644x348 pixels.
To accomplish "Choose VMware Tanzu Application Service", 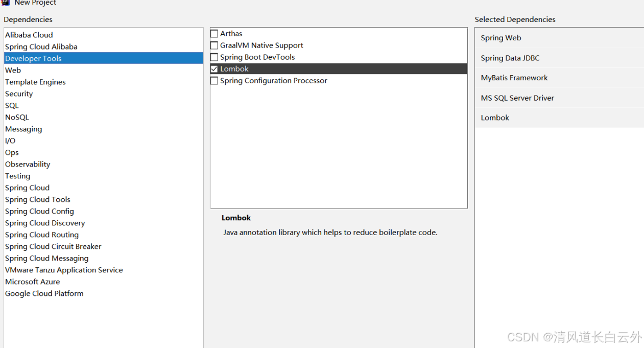I will tap(103, 270).
